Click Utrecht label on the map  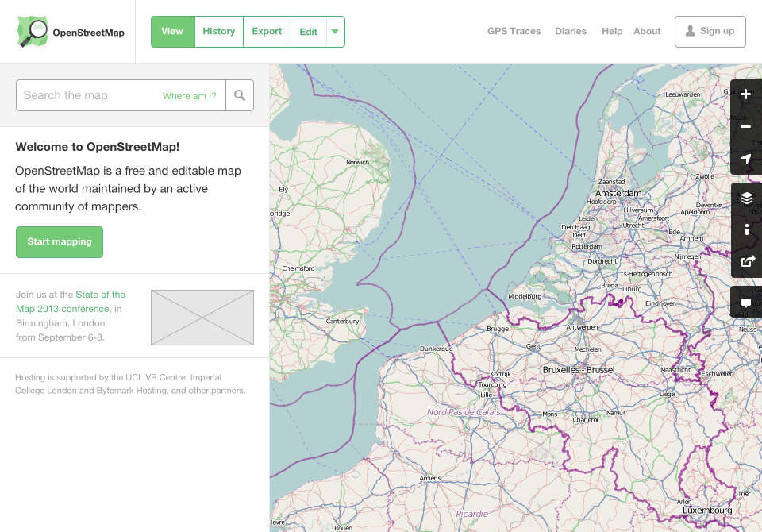[x=633, y=226]
